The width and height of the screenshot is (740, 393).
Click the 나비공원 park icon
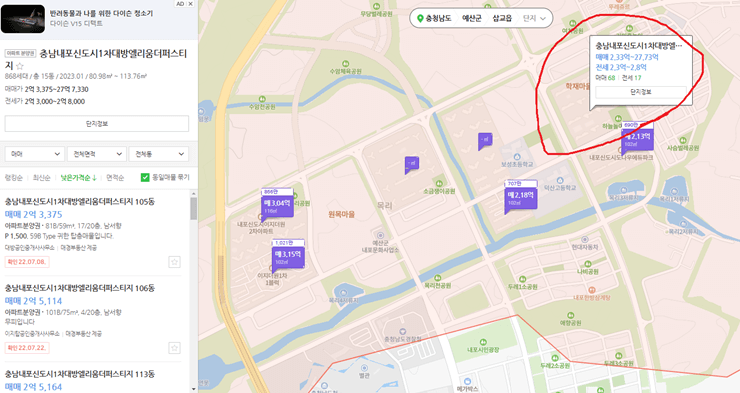(x=588, y=264)
